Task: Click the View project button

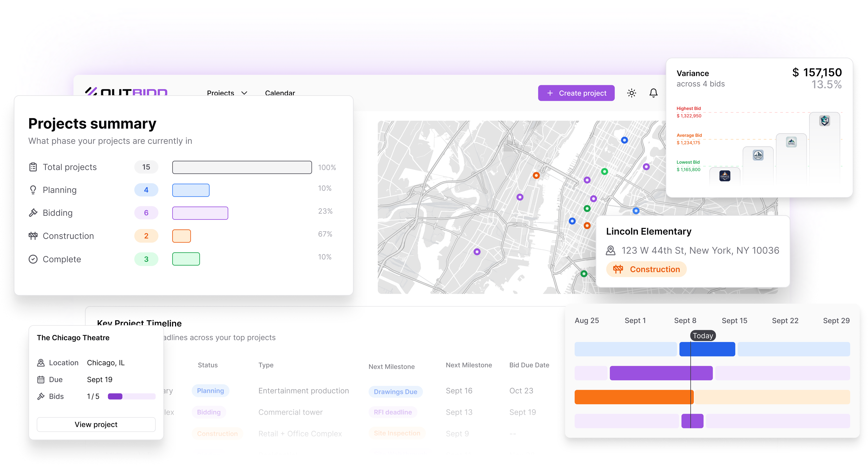Action: (x=96, y=424)
